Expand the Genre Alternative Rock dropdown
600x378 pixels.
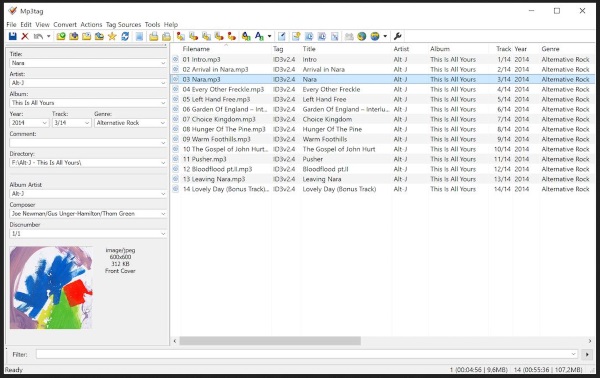(163, 123)
